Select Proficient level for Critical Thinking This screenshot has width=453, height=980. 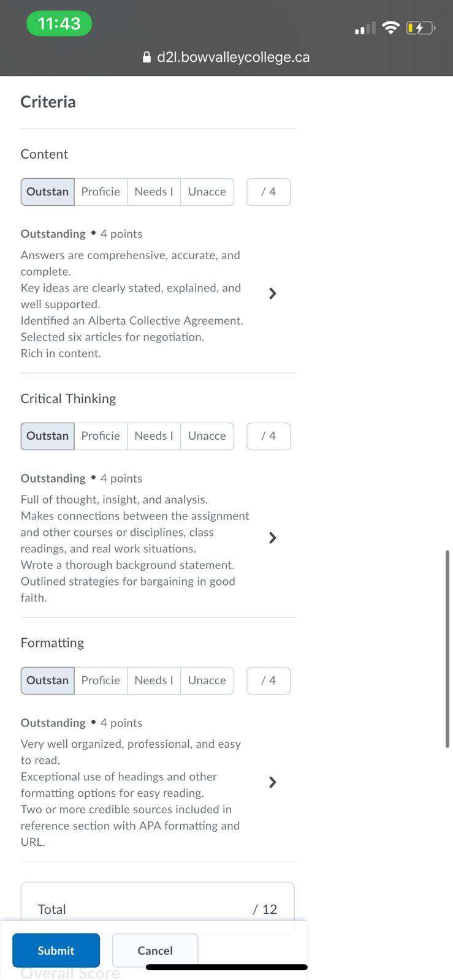click(101, 436)
